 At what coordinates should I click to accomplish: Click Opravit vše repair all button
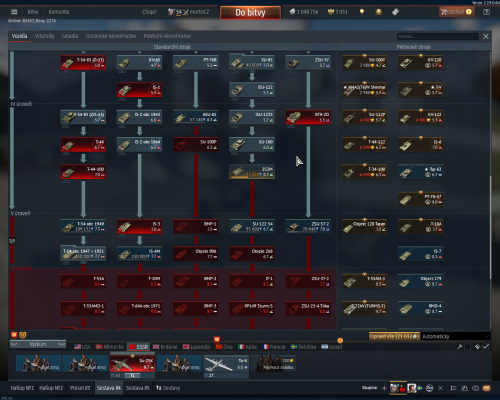pos(394,336)
